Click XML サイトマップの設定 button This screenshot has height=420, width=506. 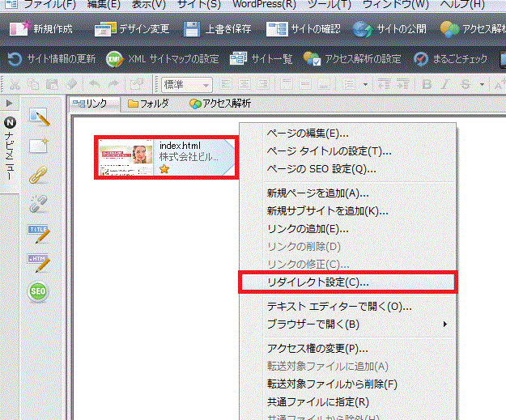coord(163,59)
